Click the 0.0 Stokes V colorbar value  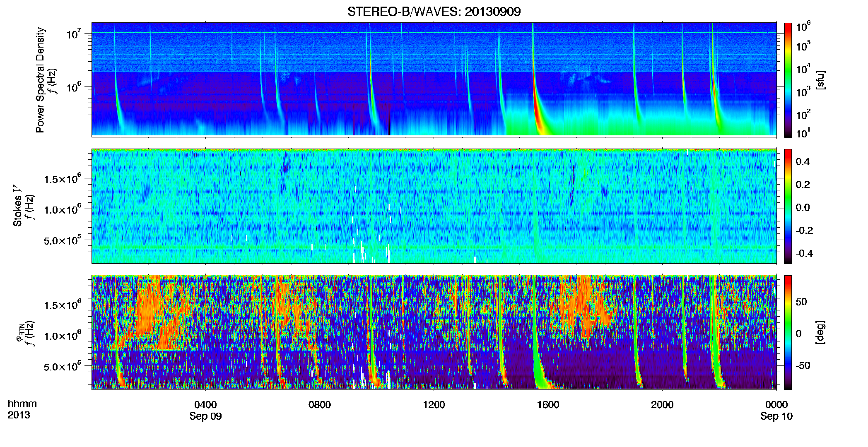pyautogui.click(x=803, y=207)
